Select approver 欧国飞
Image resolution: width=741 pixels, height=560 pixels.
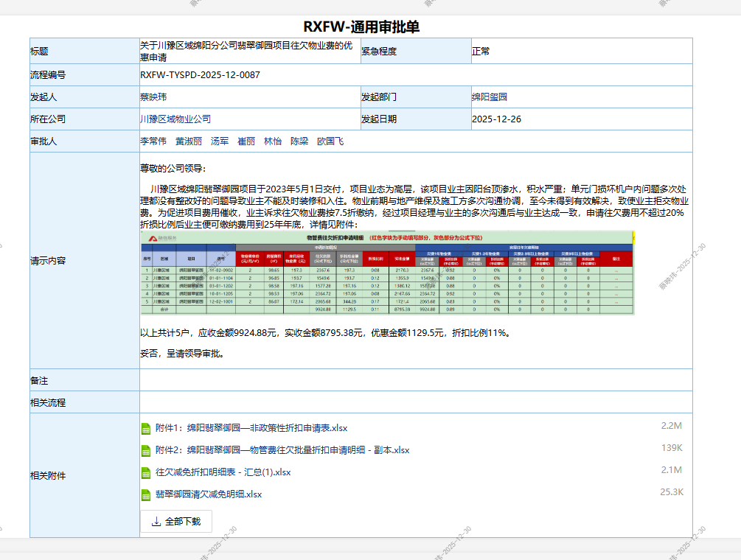[330, 141]
